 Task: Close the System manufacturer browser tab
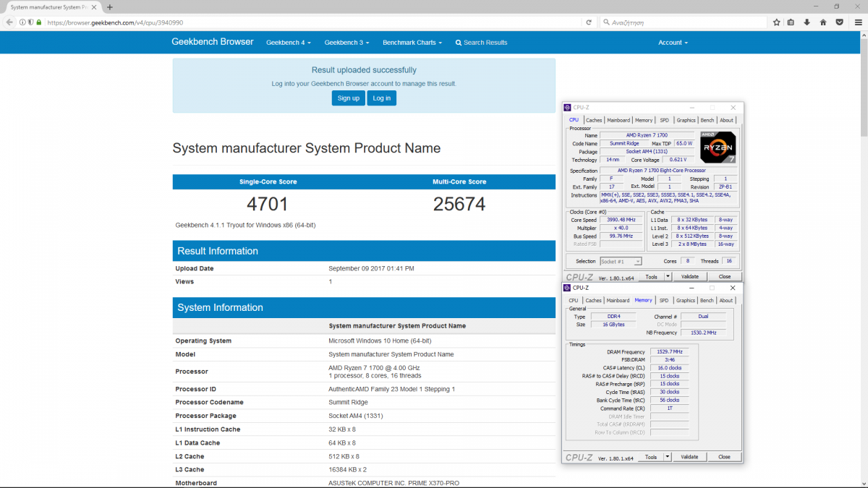[94, 7]
